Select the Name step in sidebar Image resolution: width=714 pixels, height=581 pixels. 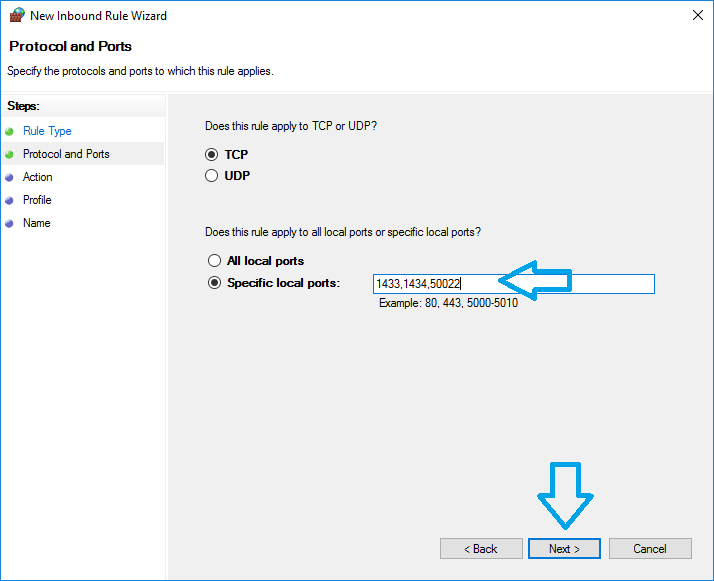tap(36, 223)
